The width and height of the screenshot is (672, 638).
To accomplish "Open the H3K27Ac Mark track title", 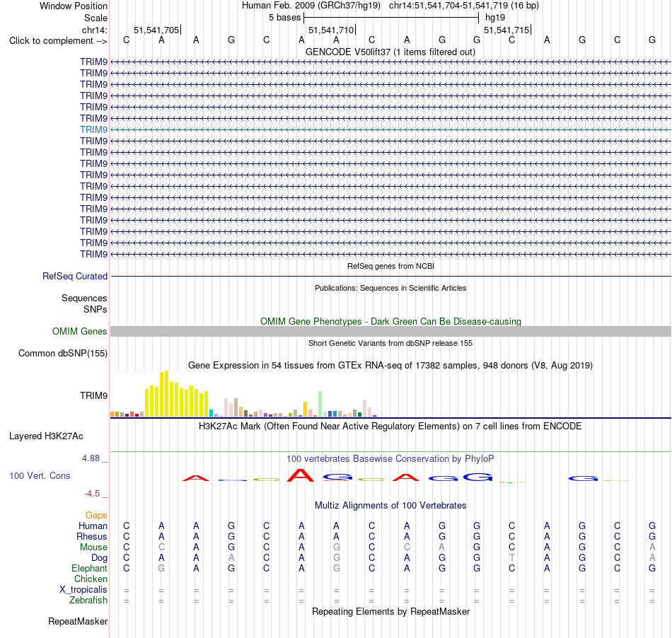I will tap(390, 427).
